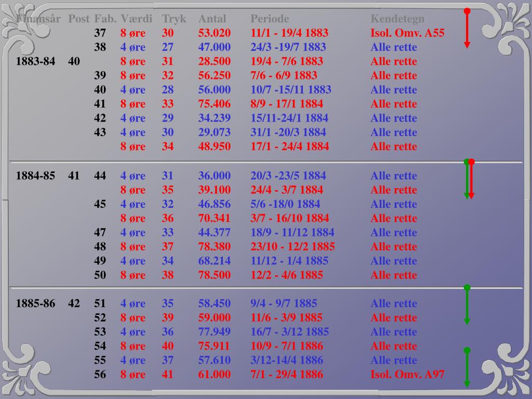Click the period 31/1 -20/3 1884

click(x=288, y=132)
